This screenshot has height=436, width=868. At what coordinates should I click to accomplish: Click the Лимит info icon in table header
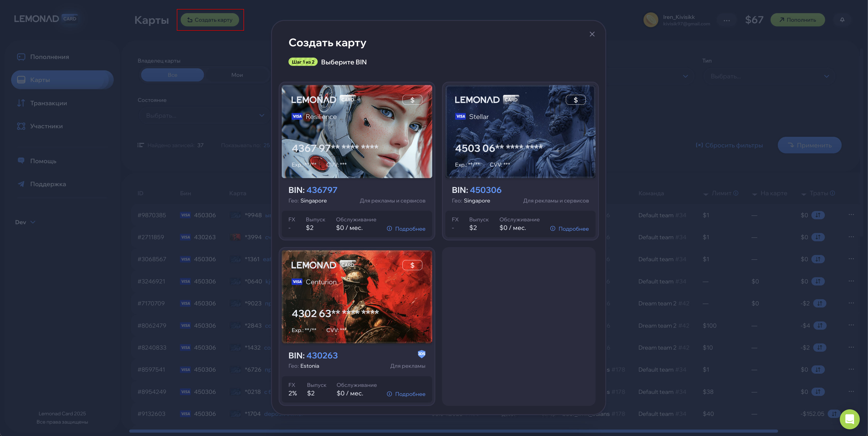pyautogui.click(x=736, y=193)
